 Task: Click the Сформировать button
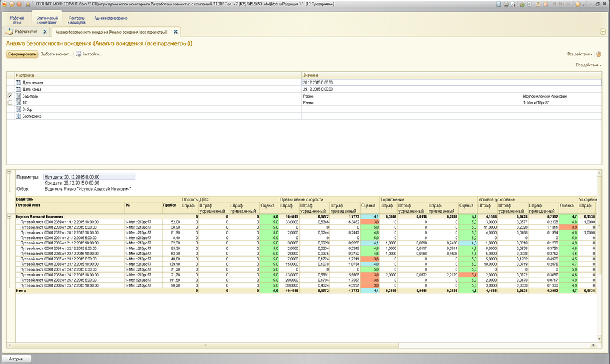coord(22,54)
